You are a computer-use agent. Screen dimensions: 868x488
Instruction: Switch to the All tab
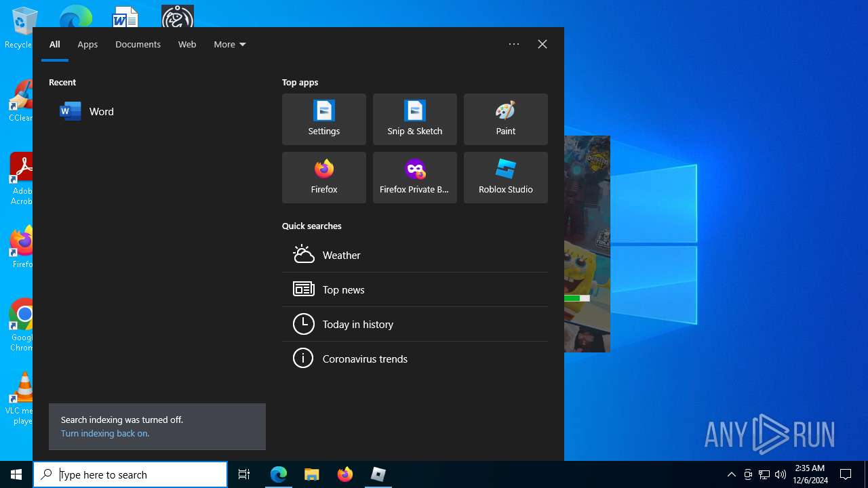tap(55, 44)
